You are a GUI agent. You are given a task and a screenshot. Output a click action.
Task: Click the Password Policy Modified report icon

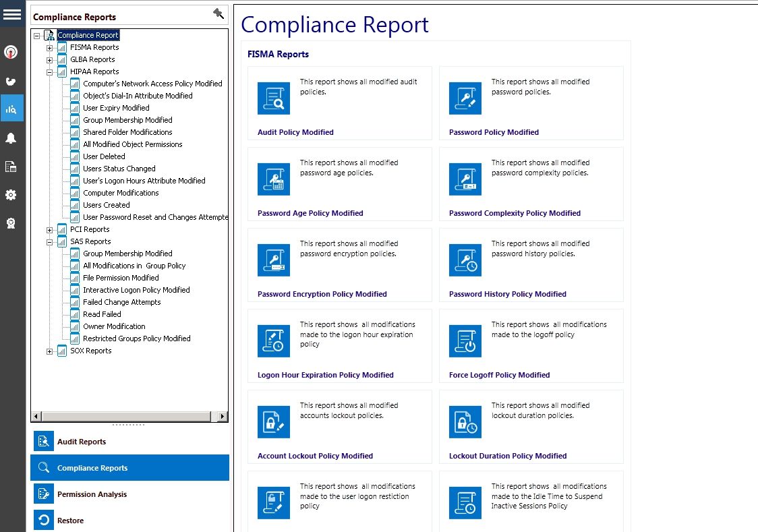coord(465,98)
